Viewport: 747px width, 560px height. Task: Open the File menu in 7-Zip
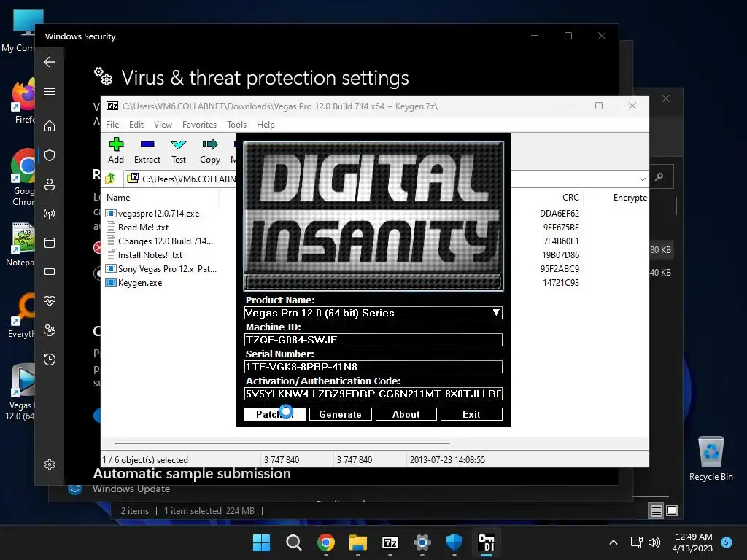(x=112, y=124)
